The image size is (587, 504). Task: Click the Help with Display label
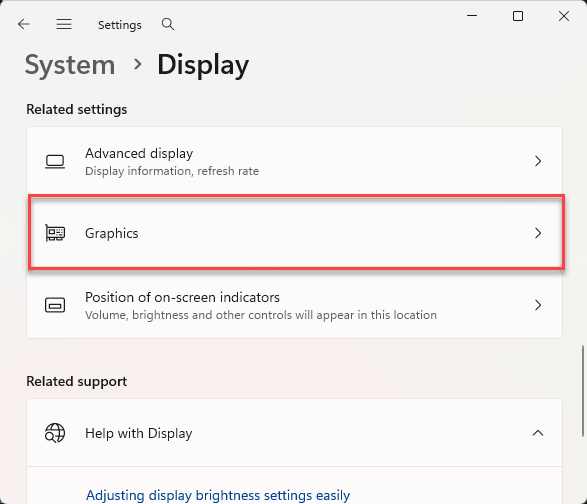pos(139,433)
